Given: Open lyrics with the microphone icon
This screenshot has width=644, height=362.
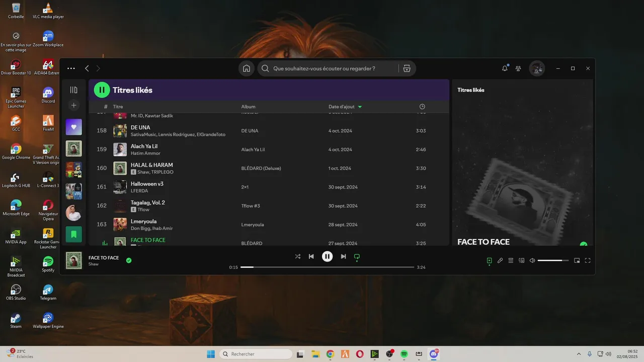Looking at the screenshot, I should (x=500, y=260).
